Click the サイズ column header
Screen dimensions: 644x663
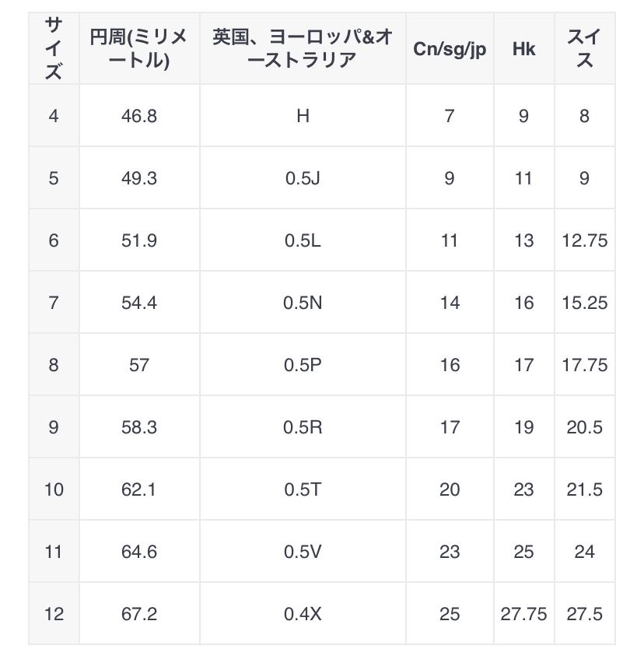[x=54, y=49]
